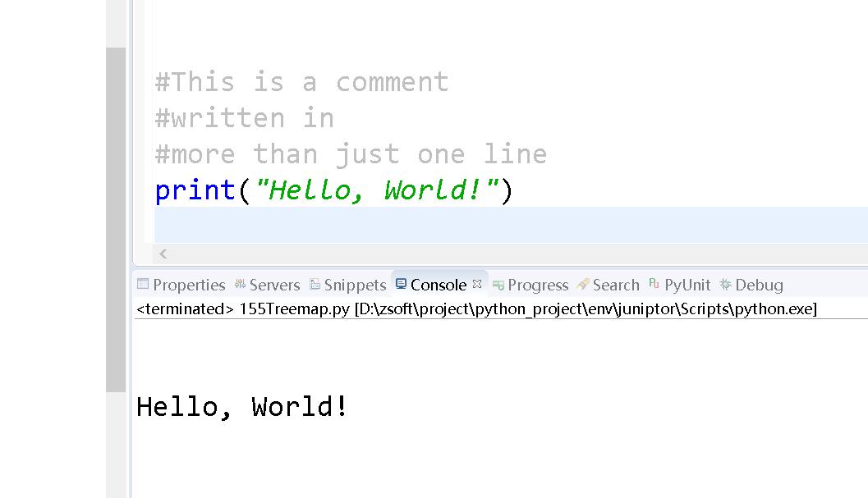Place cursor on the print statement line
868x498 pixels.
(328, 190)
